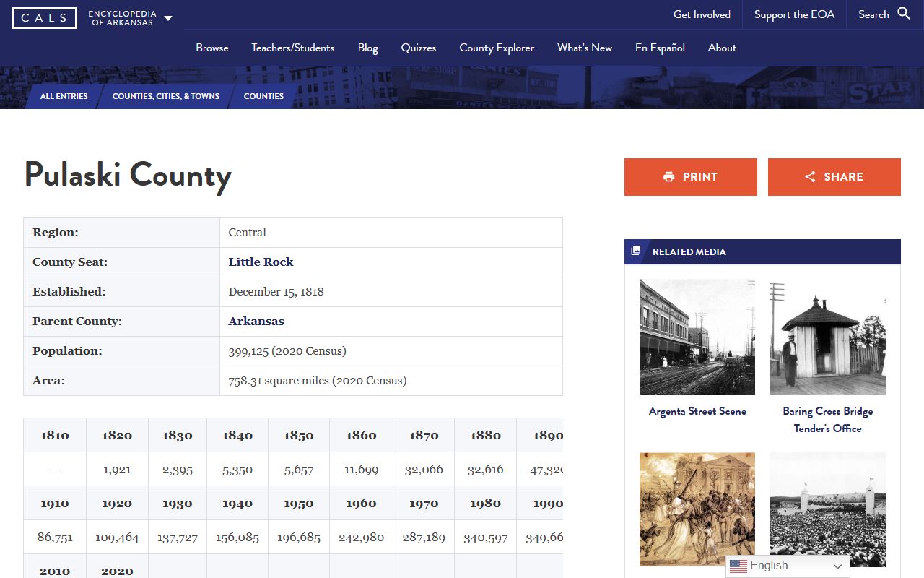Click the Region value Central

point(247,233)
